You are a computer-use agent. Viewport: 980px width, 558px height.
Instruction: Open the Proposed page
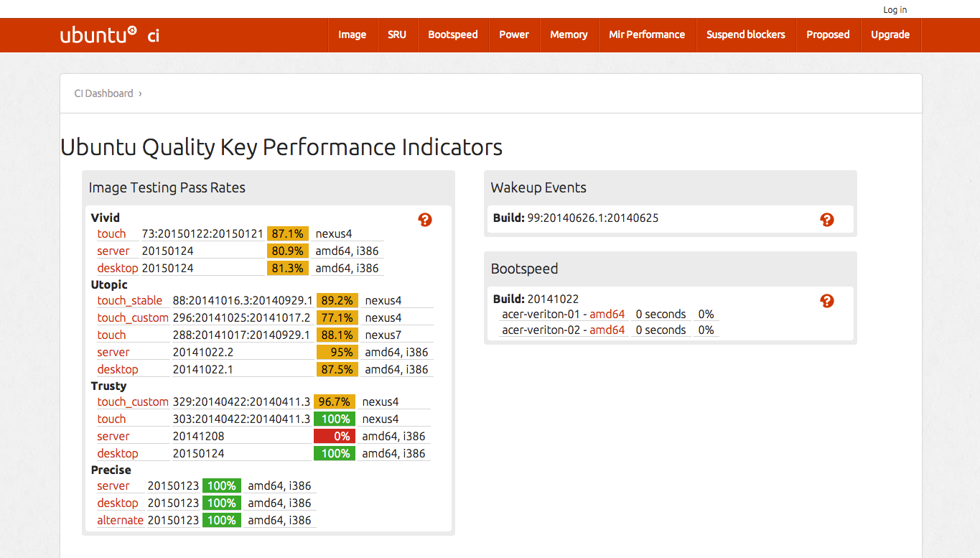tap(828, 34)
